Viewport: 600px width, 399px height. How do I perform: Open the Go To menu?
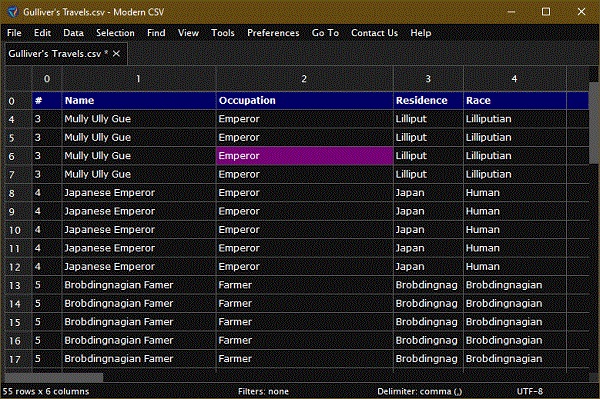325,33
